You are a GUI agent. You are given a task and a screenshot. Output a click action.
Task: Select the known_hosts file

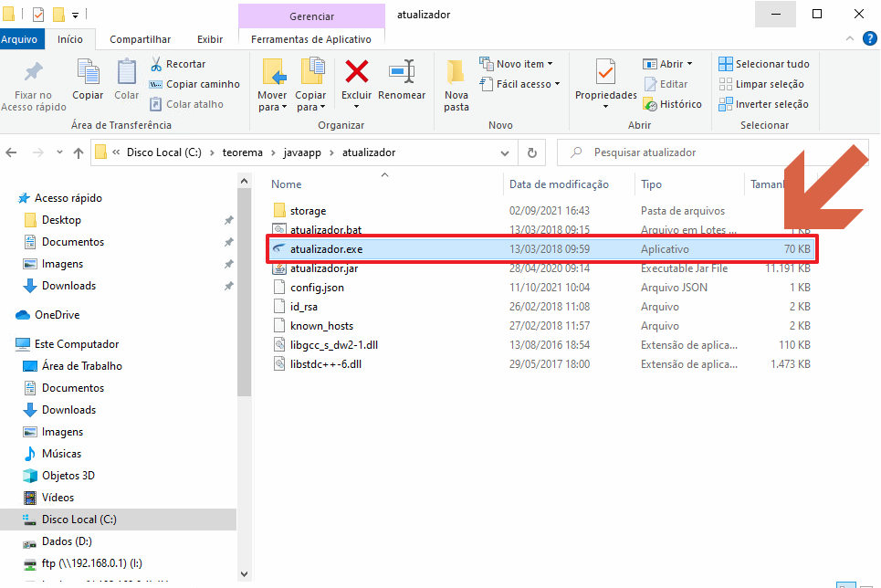[x=321, y=325]
